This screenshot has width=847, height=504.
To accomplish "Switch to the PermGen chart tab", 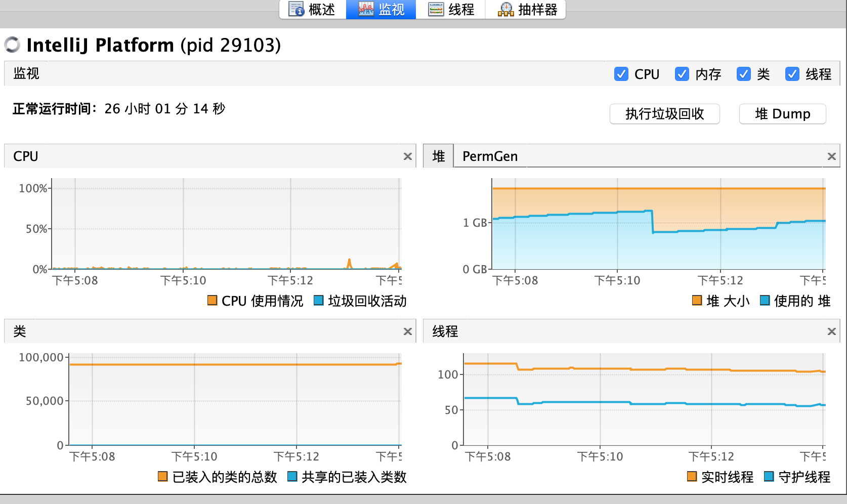I will click(x=490, y=156).
